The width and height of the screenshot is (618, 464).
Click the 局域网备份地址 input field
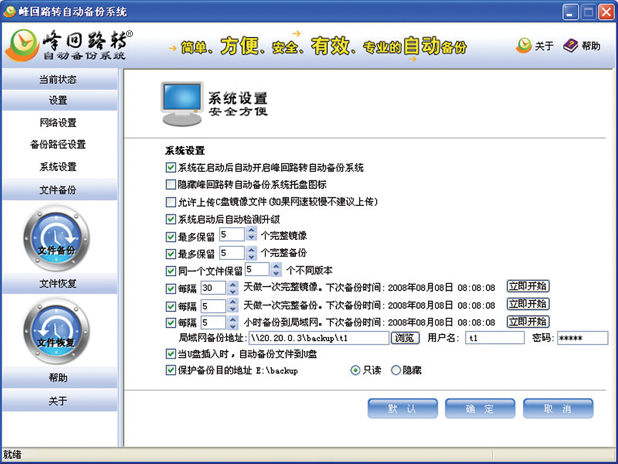319,338
